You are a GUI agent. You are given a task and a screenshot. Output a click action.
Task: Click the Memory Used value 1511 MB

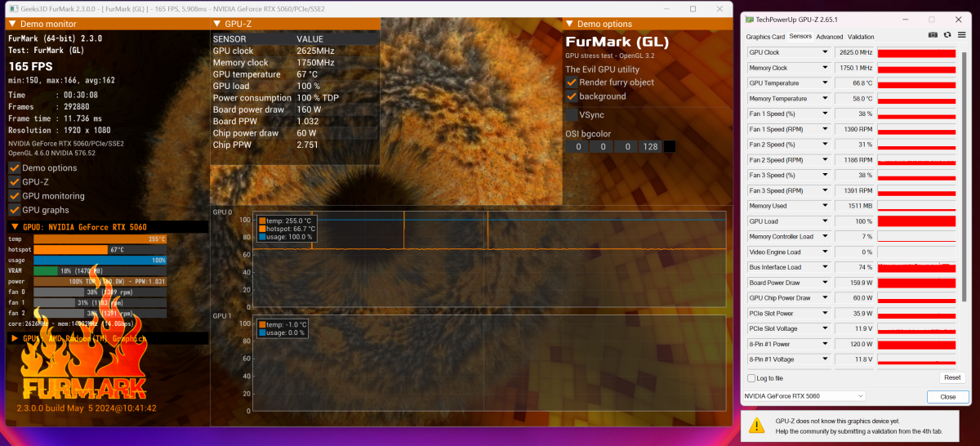tap(854, 206)
